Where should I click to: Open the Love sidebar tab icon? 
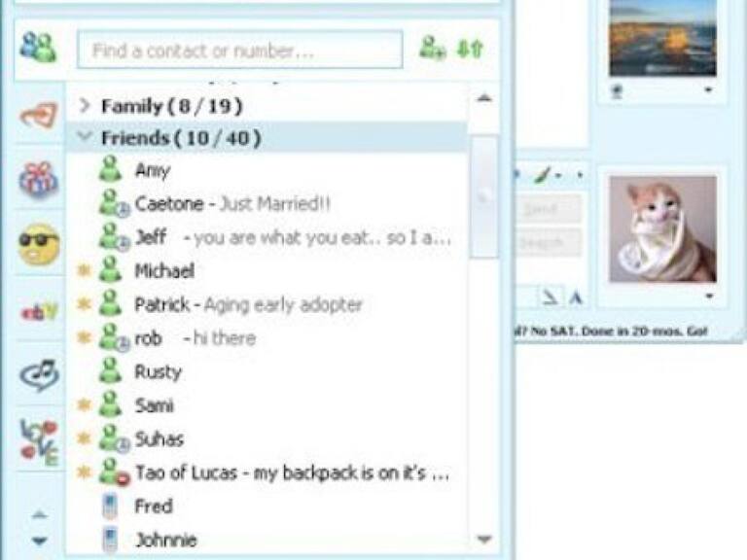tap(39, 442)
